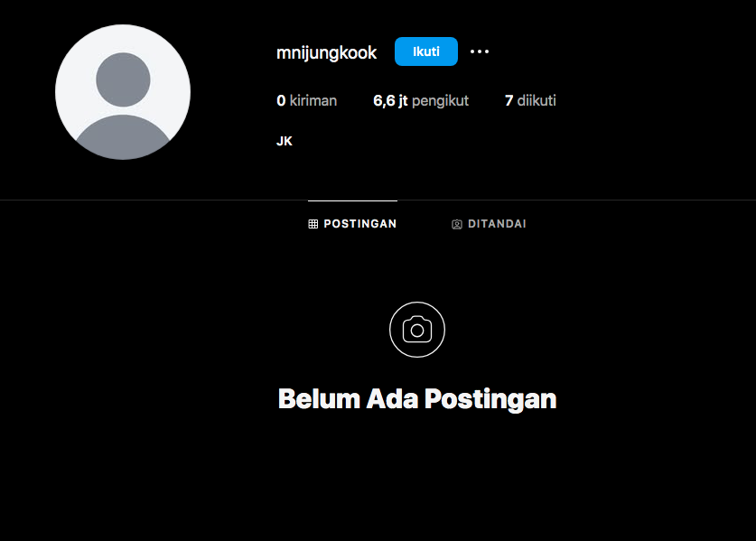The height and width of the screenshot is (541, 756).
Task: Click the number 7 before diikuti
Action: pyautogui.click(x=509, y=100)
